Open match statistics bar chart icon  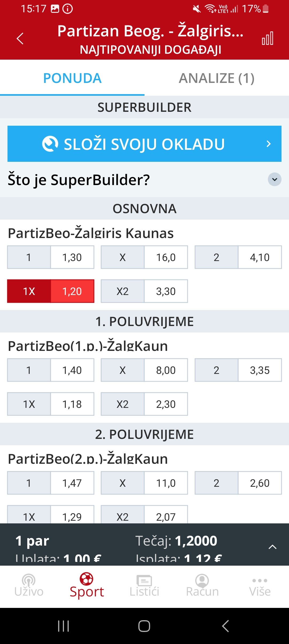tap(268, 38)
